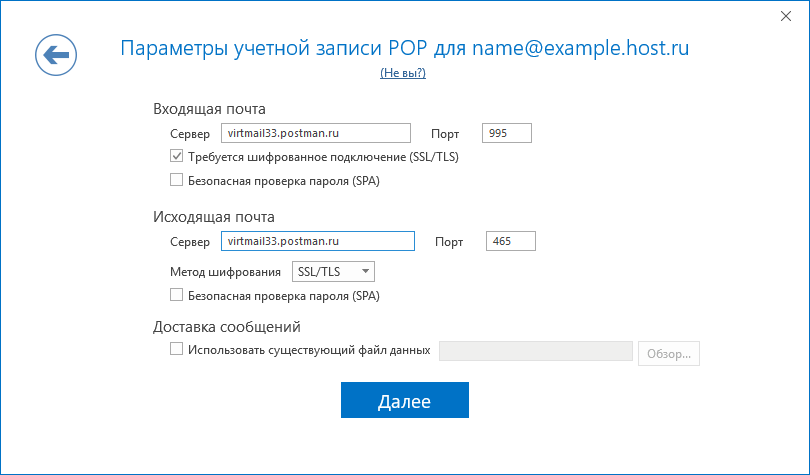Image resolution: width=810 pixels, height=475 pixels.
Task: Click the dialog title 'Параметры учетной записи POP'
Action: (x=274, y=48)
